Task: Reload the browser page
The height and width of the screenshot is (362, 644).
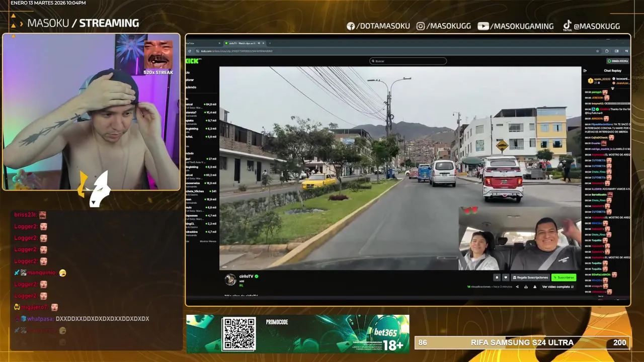Action: [190, 51]
